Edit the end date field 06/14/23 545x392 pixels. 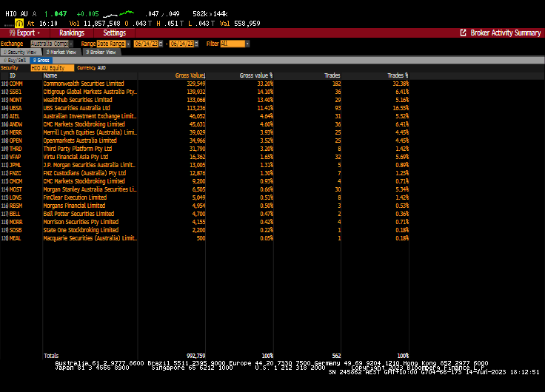pyautogui.click(x=181, y=44)
